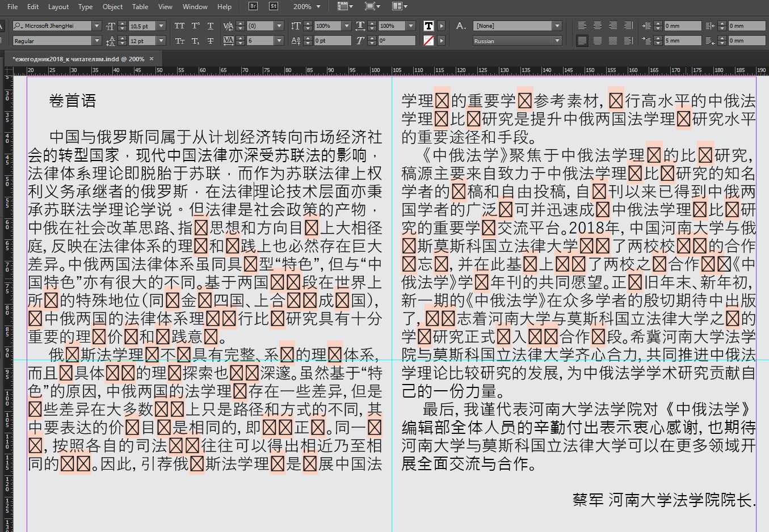Toggle Small Caps formatting
This screenshot has height=532, width=769.
click(x=179, y=41)
